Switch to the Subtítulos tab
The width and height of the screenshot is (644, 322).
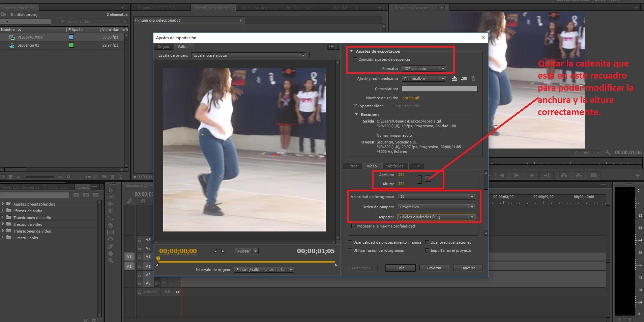click(394, 166)
